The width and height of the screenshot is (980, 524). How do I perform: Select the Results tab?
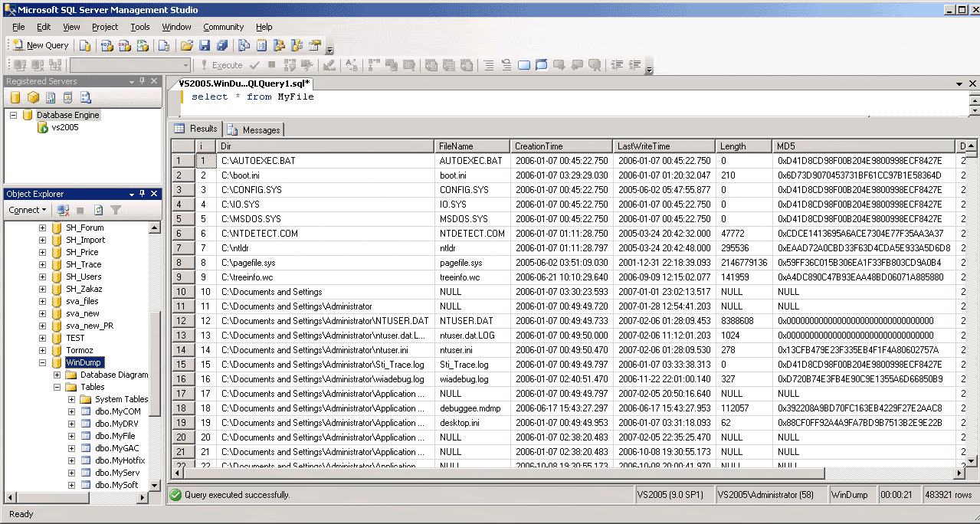coord(196,129)
